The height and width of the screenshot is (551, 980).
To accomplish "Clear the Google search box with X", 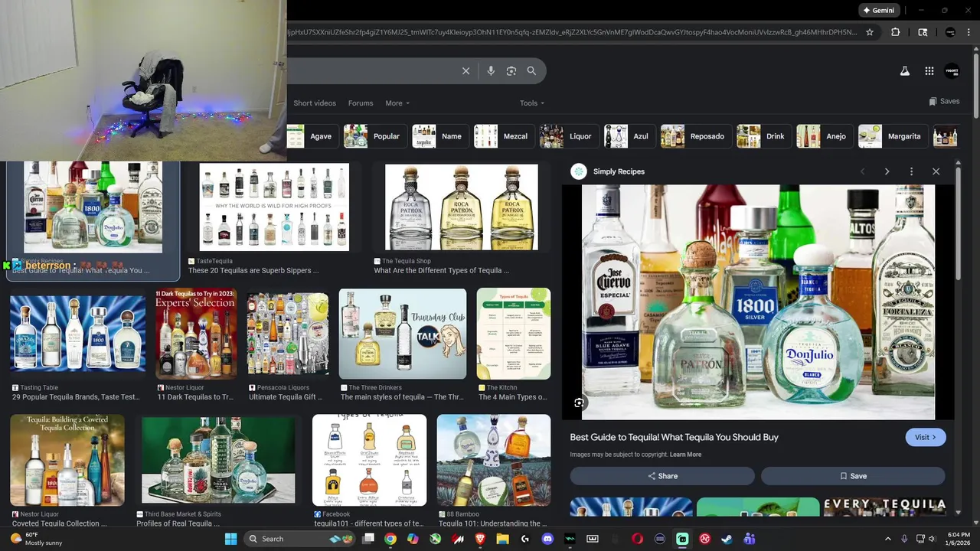I will (465, 70).
